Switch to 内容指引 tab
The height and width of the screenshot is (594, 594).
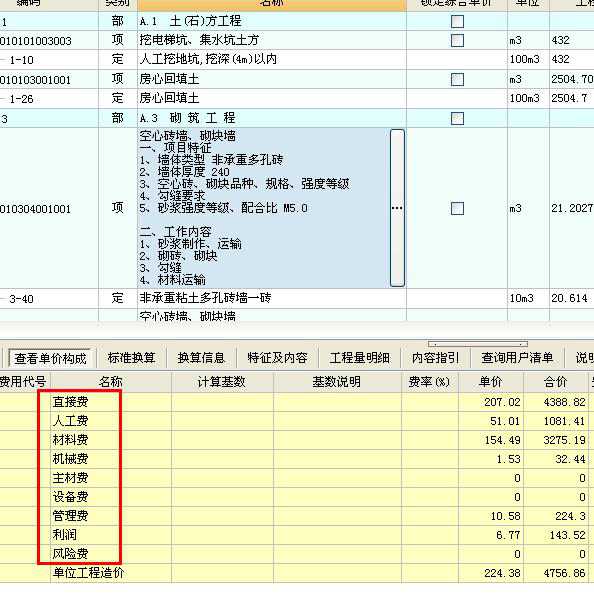435,358
